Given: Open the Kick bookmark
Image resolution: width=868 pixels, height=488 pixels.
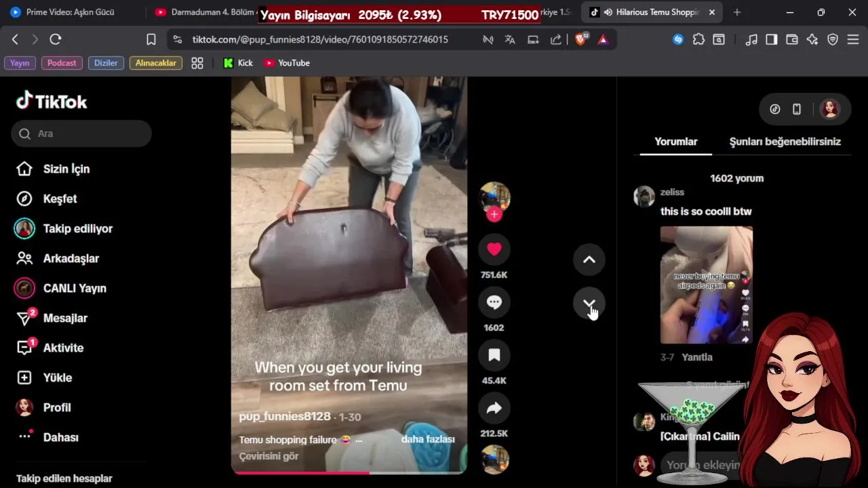Looking at the screenshot, I should (238, 63).
